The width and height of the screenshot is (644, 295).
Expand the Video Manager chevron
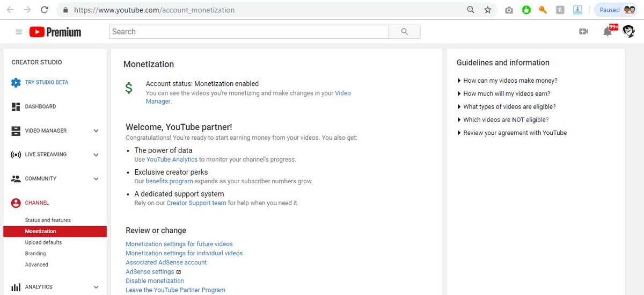(96, 131)
